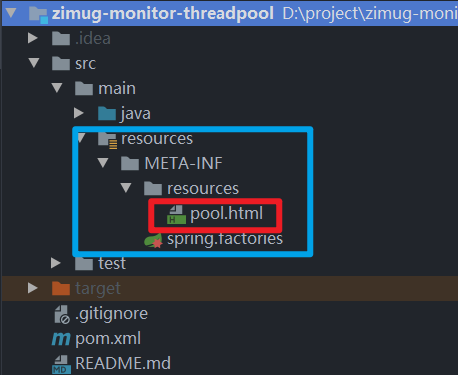Expand the test folder
The image size is (458, 375).
click(56, 263)
